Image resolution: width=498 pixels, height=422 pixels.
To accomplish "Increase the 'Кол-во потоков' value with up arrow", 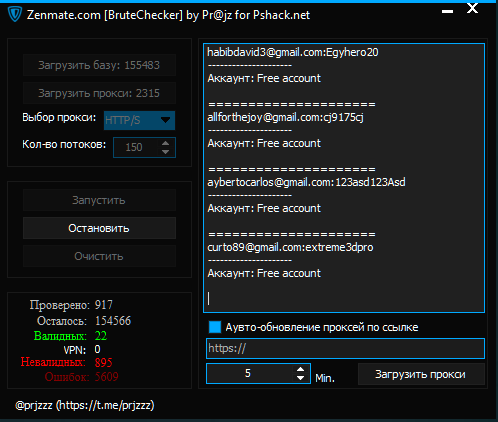I will (x=166, y=143).
